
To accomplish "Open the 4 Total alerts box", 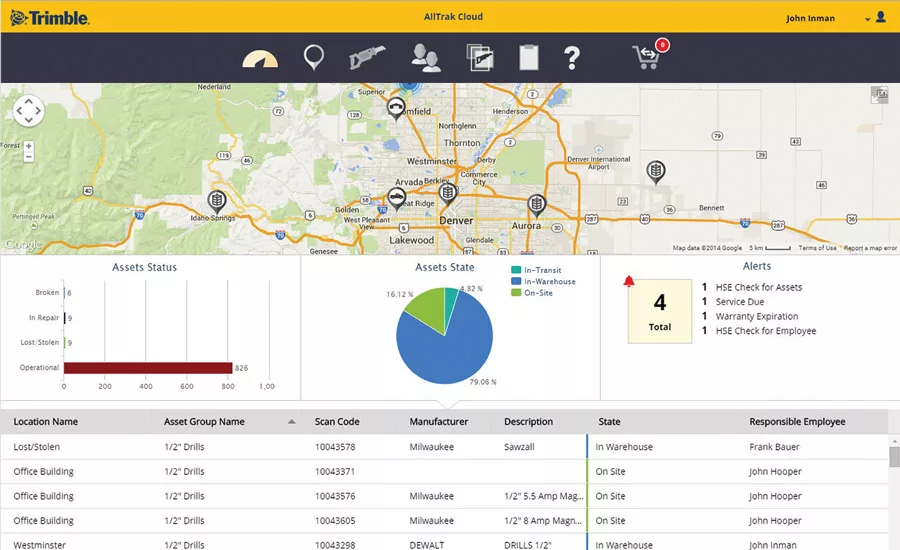I will point(660,311).
